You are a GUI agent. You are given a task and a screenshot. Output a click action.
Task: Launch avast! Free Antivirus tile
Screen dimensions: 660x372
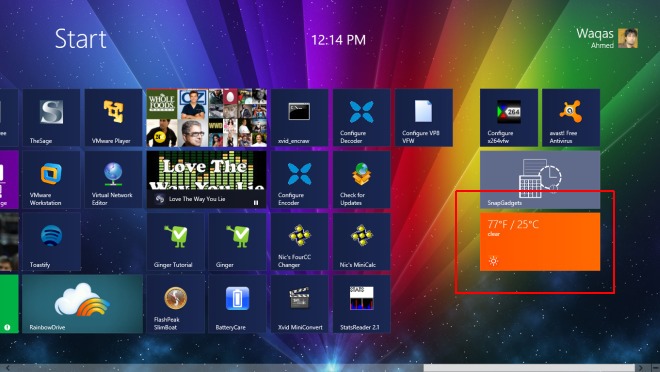tap(571, 118)
